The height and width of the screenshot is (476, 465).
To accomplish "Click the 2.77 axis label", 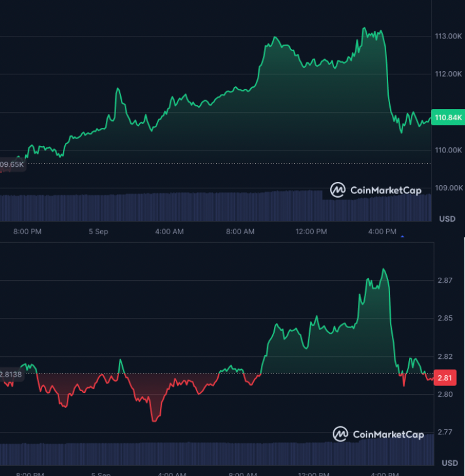I will tap(445, 432).
